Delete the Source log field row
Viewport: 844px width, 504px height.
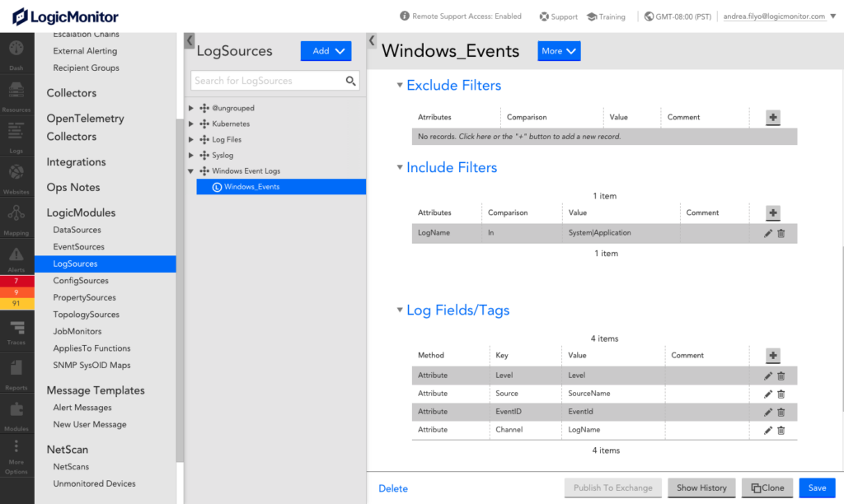click(x=781, y=394)
